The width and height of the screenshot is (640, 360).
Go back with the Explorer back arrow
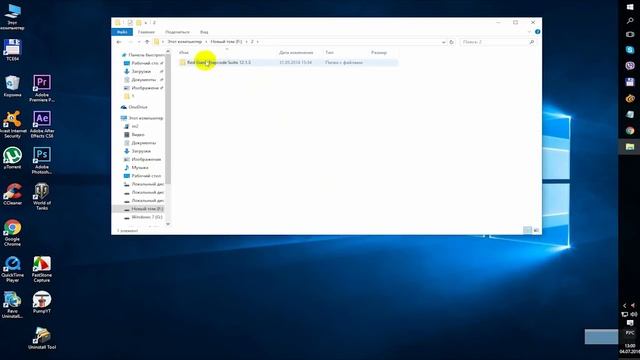tap(119, 42)
